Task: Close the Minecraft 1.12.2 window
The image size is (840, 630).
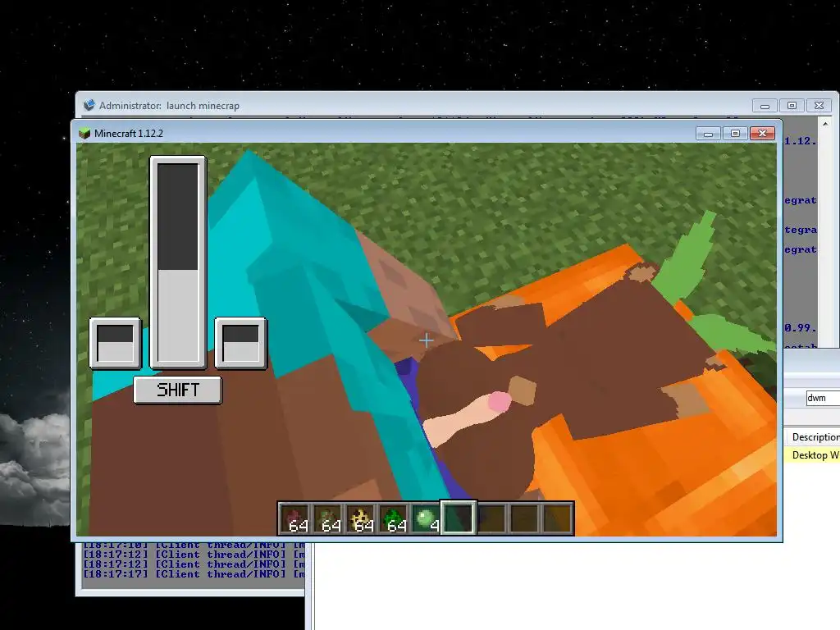Action: click(x=762, y=134)
